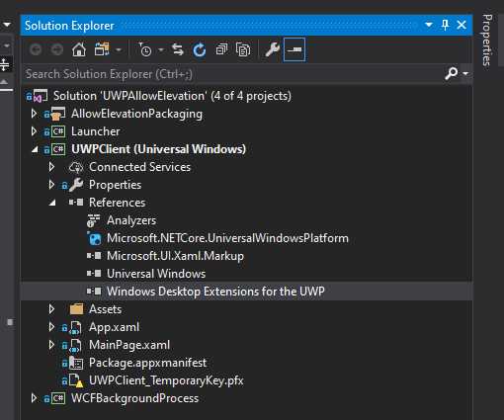Select Solution 'UWPAllowElevation' root node
The image size is (504, 420).
[172, 96]
